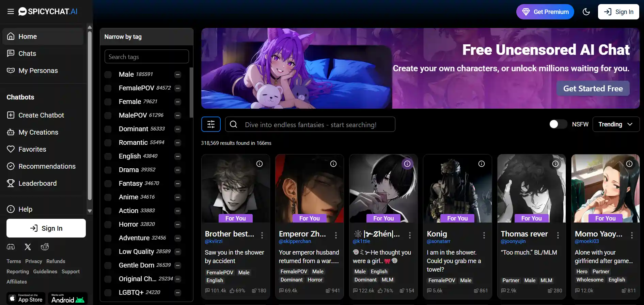
Task: Check the Fantasy tag checkbox
Action: 108,184
